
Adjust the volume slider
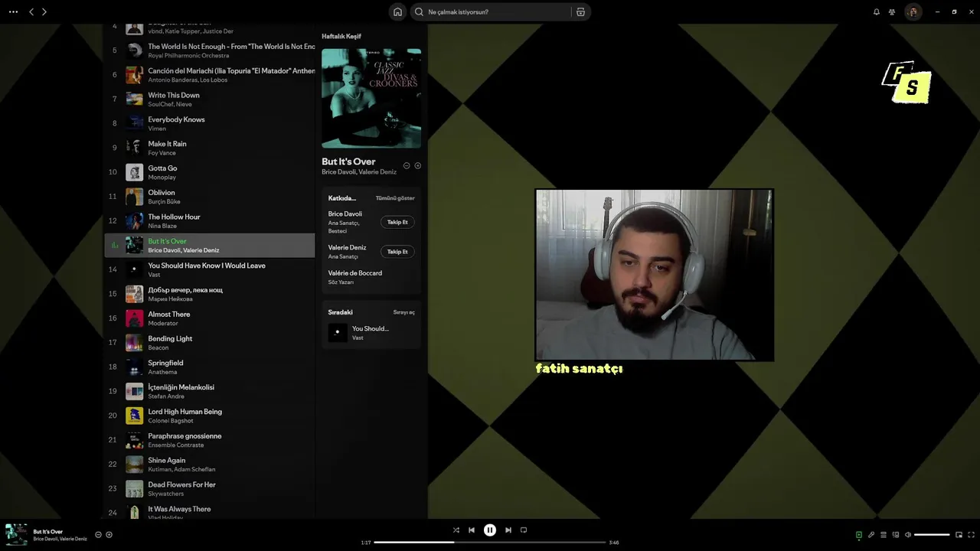point(932,535)
